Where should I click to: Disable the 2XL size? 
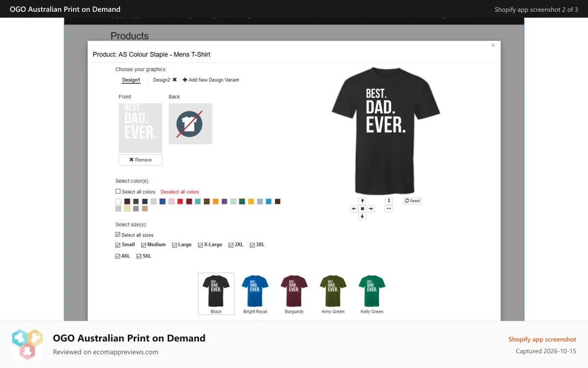(231, 245)
